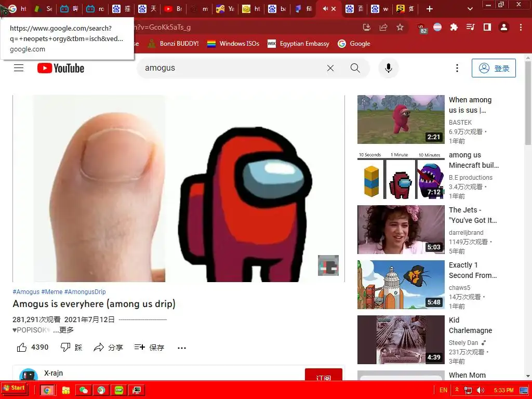This screenshot has height=399, width=532.
Task: Open the Egyptian Embassy bookmark
Action: click(298, 44)
